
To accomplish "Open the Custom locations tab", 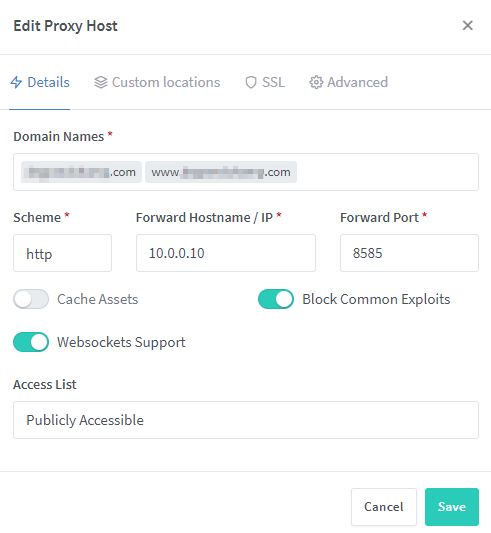I will (157, 82).
